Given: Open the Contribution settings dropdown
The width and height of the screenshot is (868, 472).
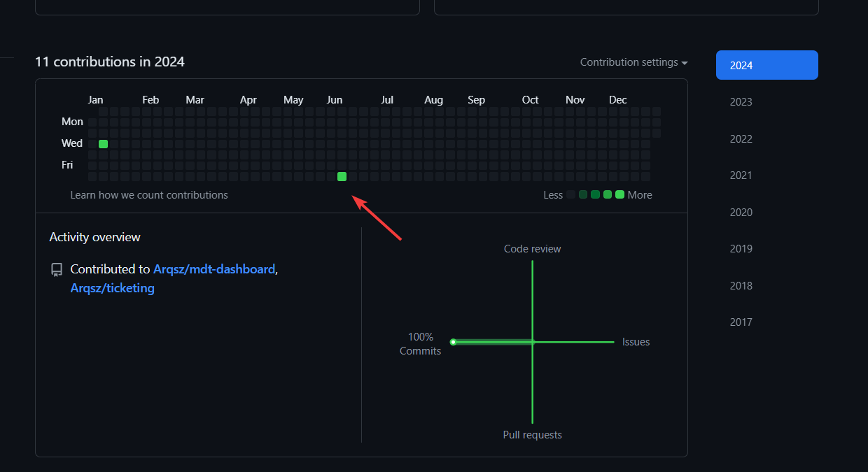Looking at the screenshot, I should click(633, 62).
